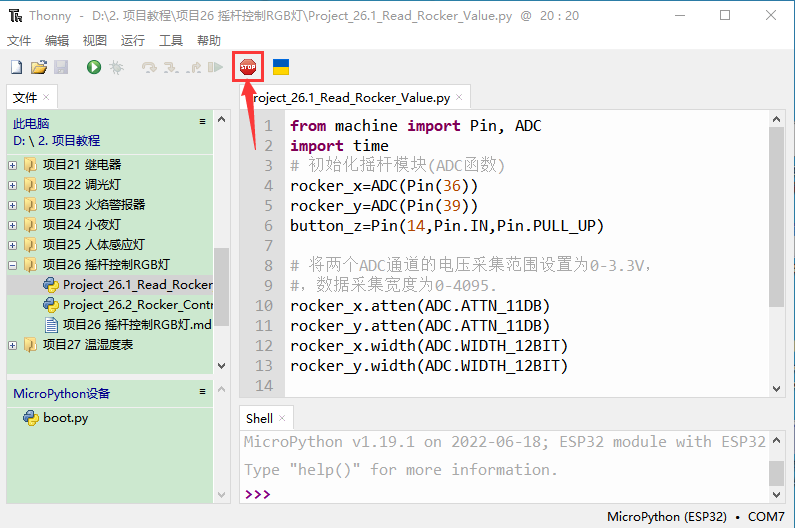Click the Stop/Restart backend button
Image resolution: width=795 pixels, height=528 pixels.
click(247, 67)
